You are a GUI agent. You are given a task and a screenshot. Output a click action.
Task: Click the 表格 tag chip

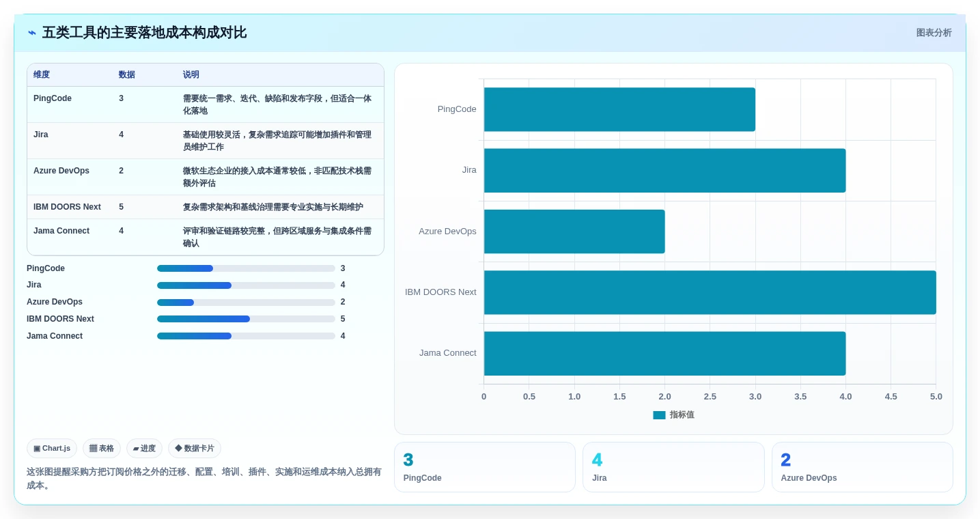[102, 448]
